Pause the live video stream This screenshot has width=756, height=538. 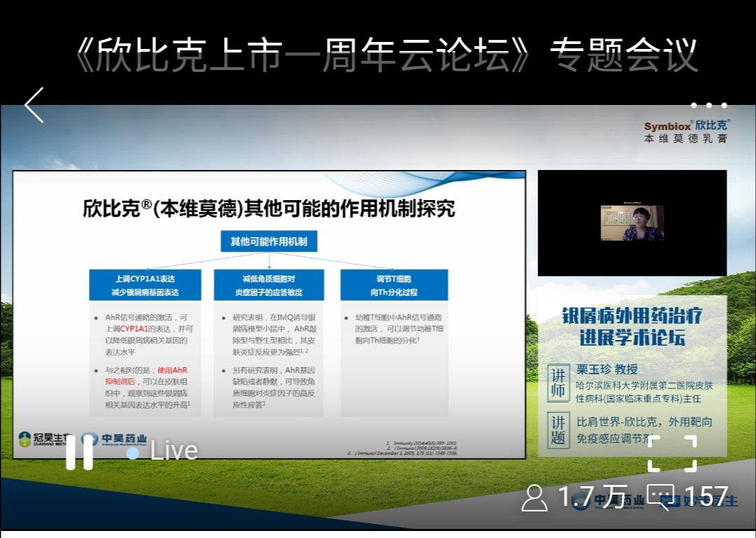tap(79, 451)
